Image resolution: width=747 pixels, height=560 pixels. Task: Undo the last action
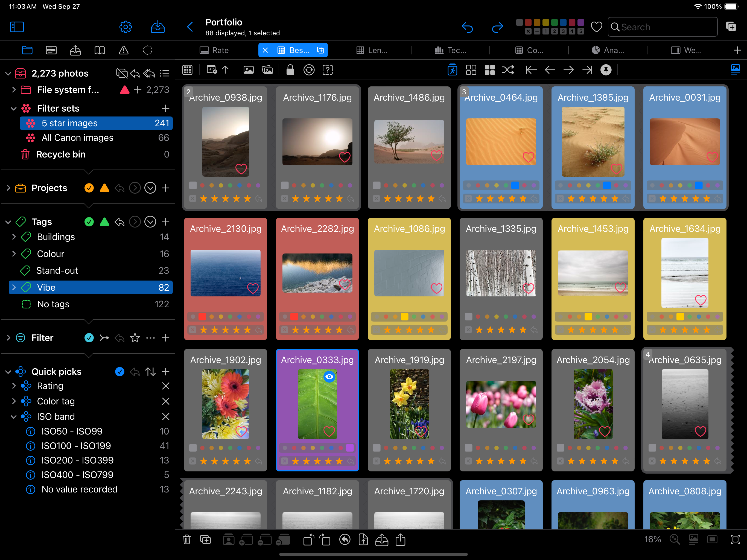click(467, 27)
